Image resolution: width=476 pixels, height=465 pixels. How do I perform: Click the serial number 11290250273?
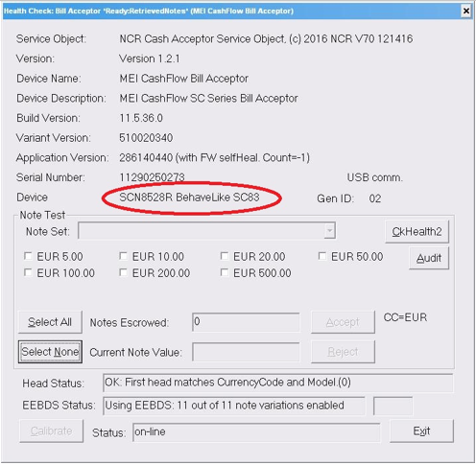152,177
